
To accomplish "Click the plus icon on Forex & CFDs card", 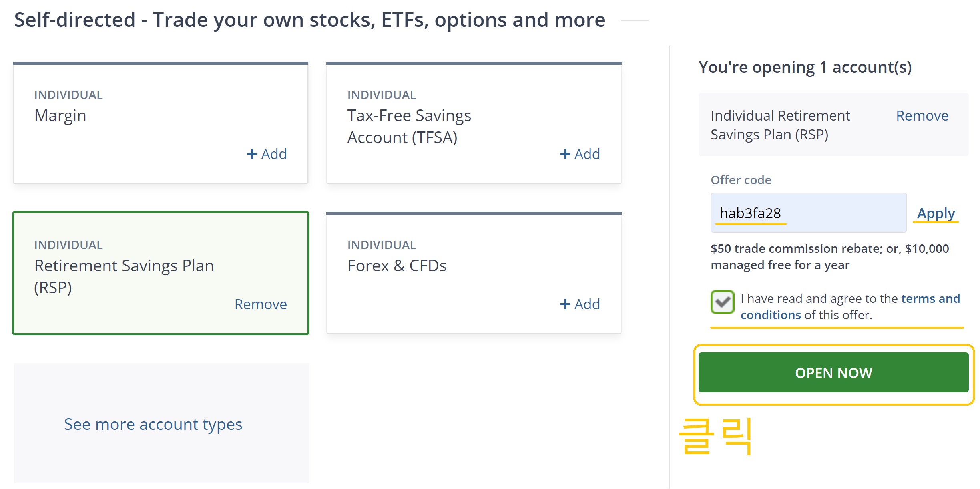I will (565, 304).
